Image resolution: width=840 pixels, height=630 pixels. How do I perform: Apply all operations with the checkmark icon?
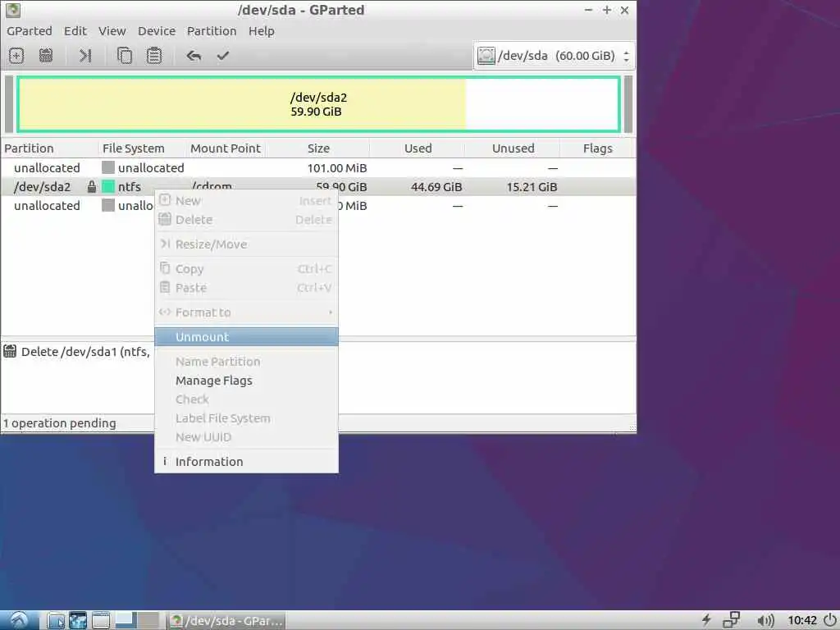(x=223, y=56)
